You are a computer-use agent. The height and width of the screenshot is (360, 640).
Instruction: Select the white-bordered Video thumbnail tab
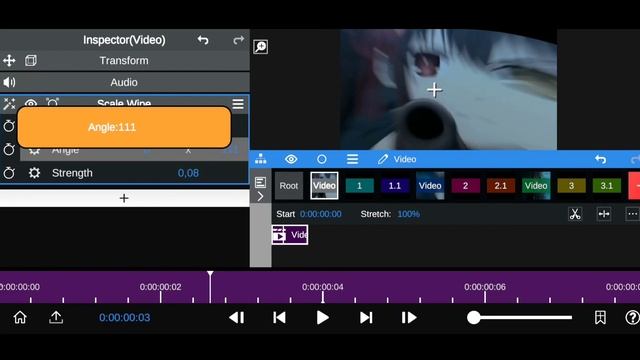(x=324, y=186)
